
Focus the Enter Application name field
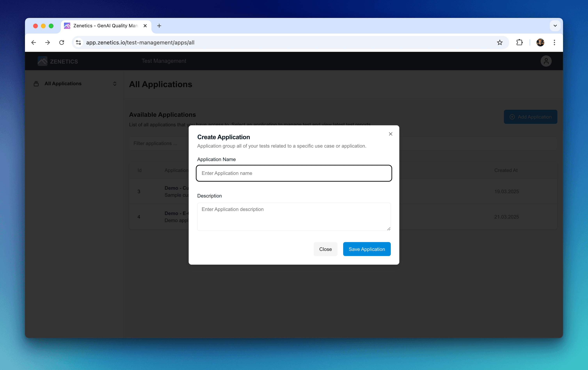[x=294, y=173]
